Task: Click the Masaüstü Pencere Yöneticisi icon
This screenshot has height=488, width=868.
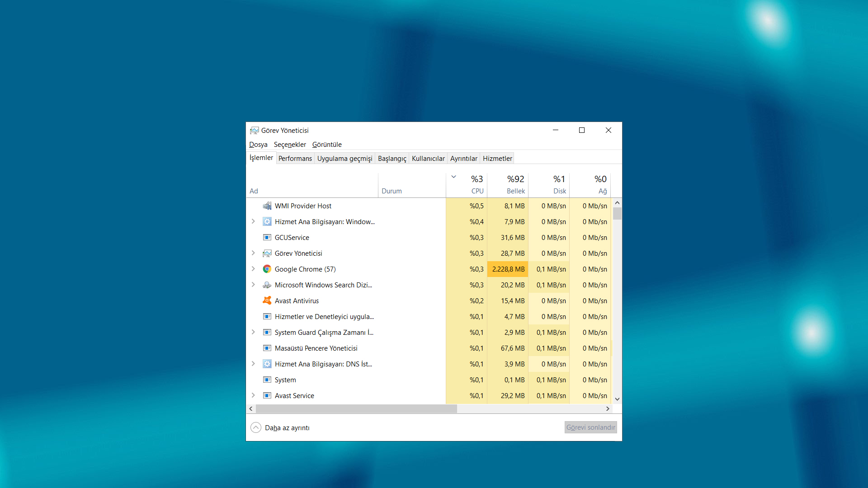Action: [267, 348]
